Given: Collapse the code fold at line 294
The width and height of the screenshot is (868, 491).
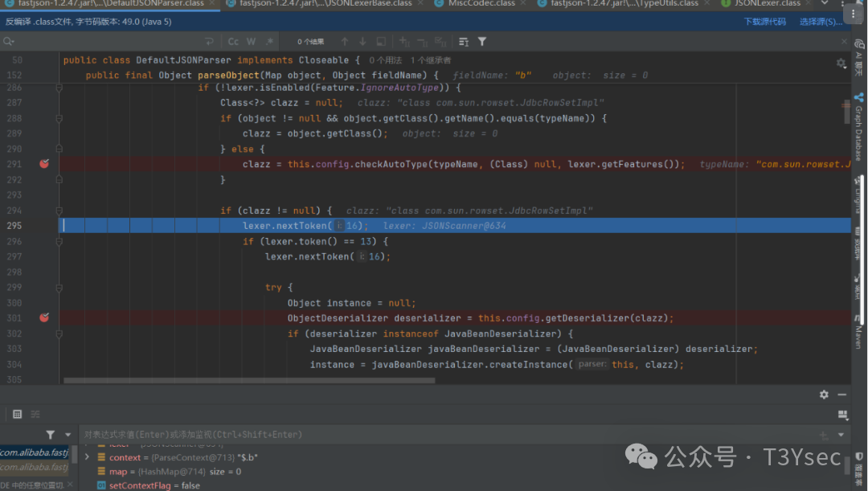Looking at the screenshot, I should (59, 211).
